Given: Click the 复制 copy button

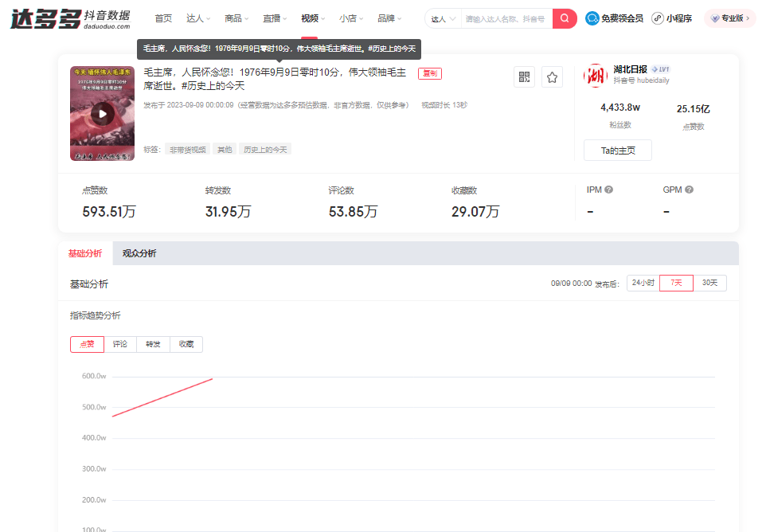Looking at the screenshot, I should (x=429, y=72).
